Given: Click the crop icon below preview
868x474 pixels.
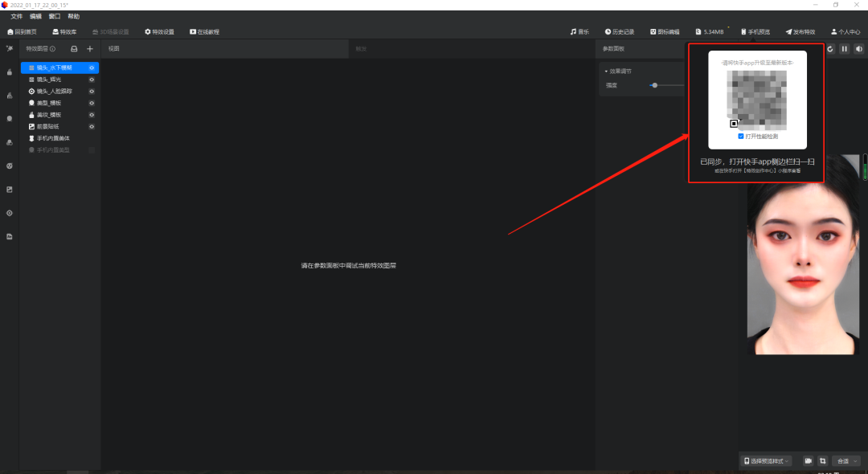Looking at the screenshot, I should click(x=822, y=461).
